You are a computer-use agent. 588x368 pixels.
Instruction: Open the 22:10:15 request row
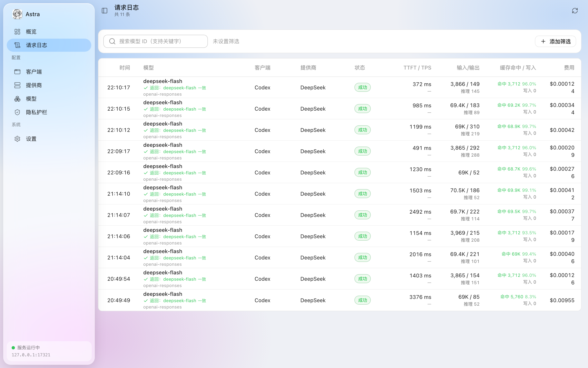340,109
